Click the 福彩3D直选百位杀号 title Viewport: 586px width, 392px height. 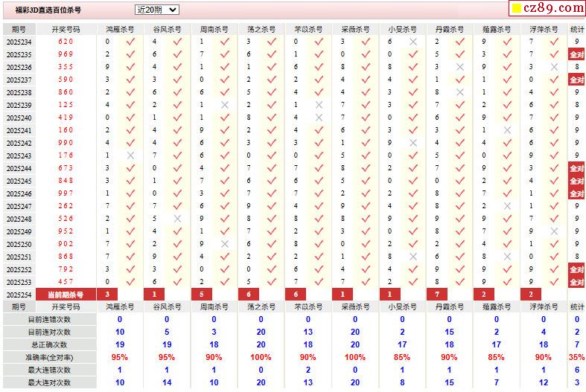(48, 10)
